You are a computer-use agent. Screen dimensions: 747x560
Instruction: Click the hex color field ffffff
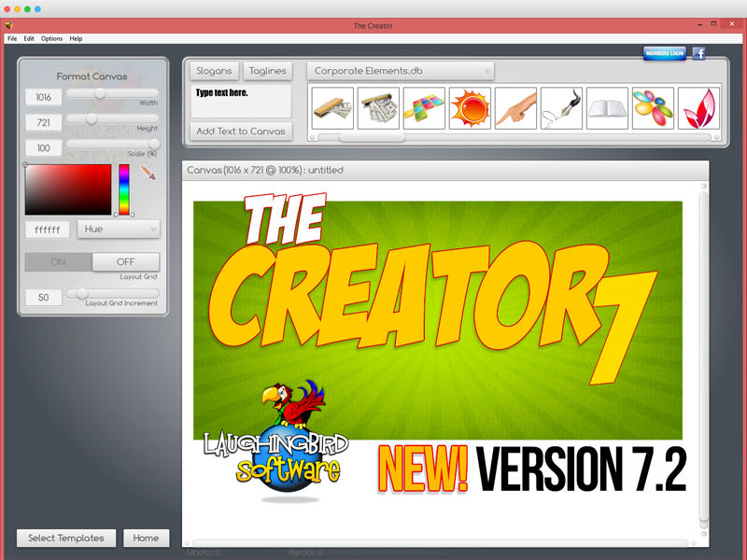[x=48, y=230]
